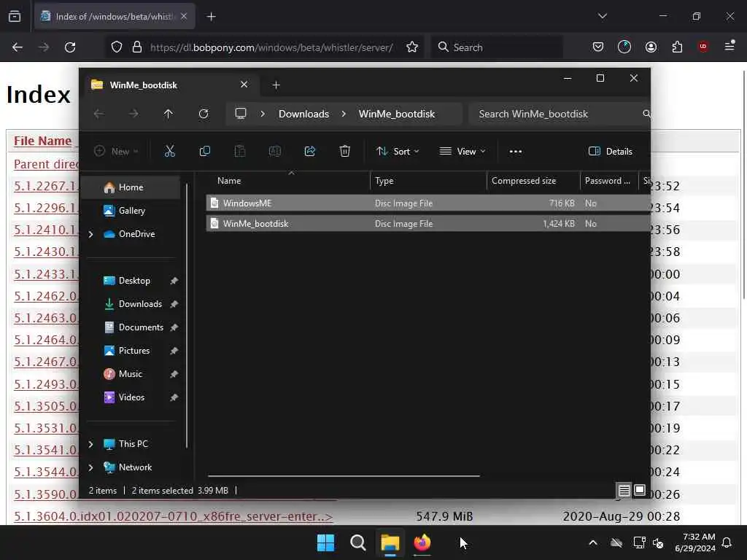Open Firefox list all tabs dropdown
This screenshot has height=560, width=747.
tap(602, 16)
